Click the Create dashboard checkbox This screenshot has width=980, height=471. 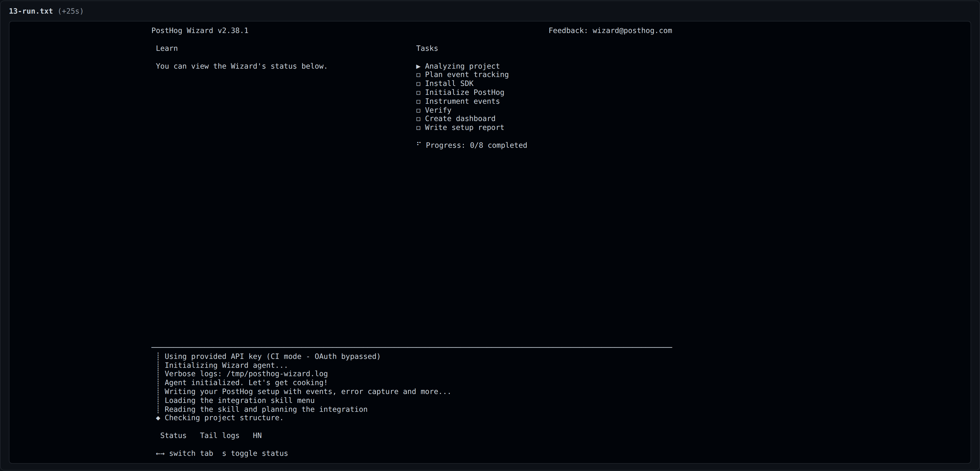pos(419,119)
